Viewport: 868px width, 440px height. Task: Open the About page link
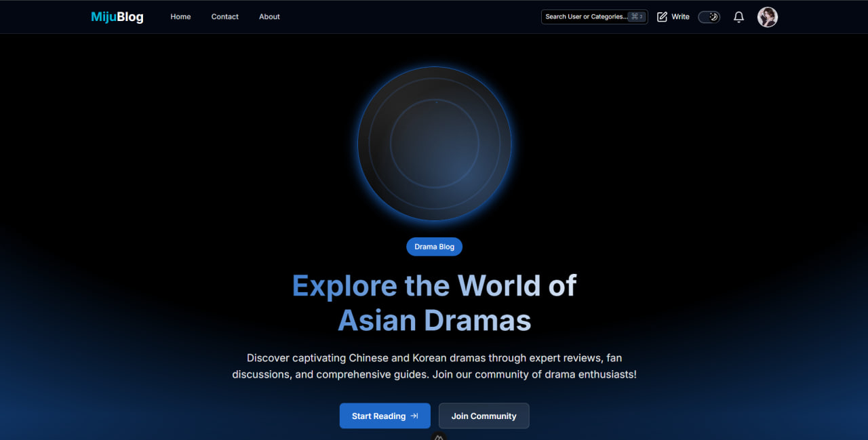[x=269, y=17]
